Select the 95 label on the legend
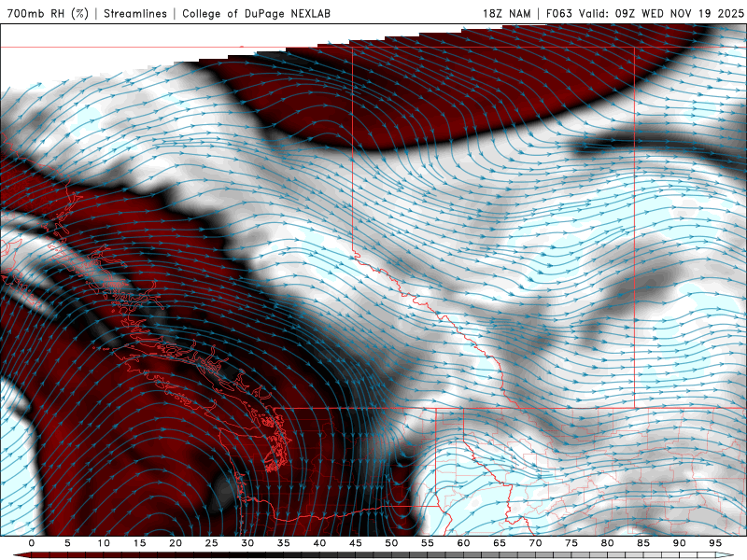 point(715,543)
